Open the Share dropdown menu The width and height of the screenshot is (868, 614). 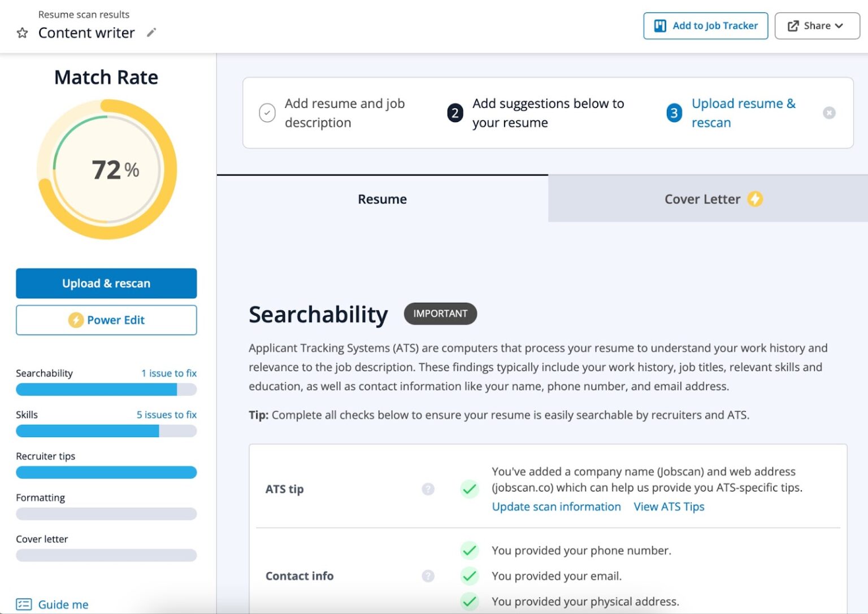(817, 26)
